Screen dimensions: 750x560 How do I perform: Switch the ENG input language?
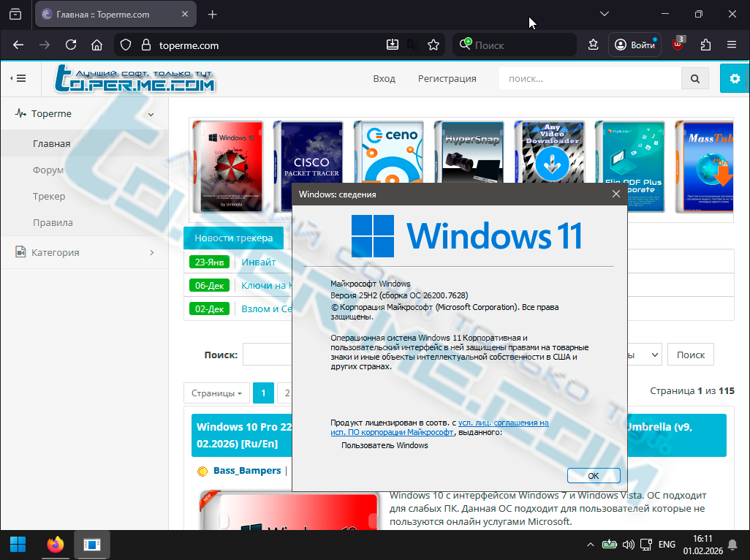tap(667, 544)
